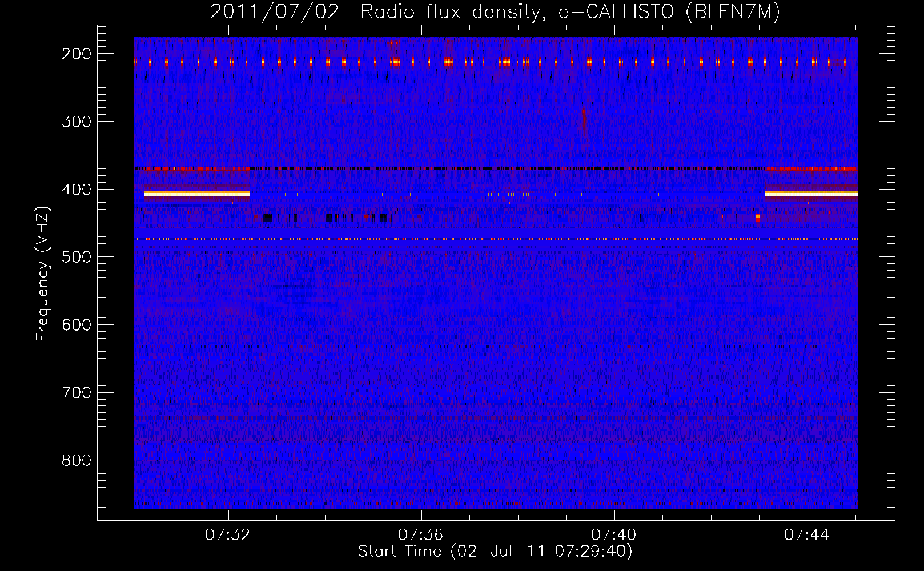Click the 07:40 time tick label
924x571 pixels.
coord(614,535)
